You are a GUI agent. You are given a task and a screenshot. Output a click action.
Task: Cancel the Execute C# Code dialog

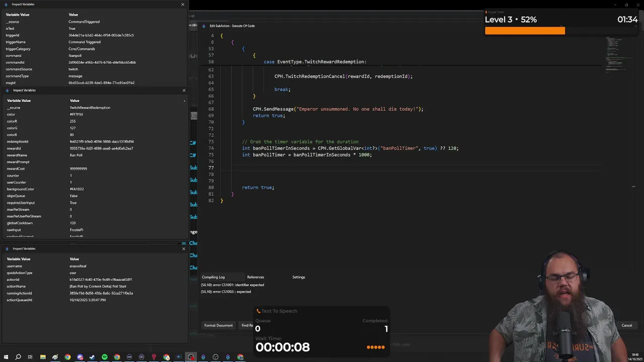[626, 325]
